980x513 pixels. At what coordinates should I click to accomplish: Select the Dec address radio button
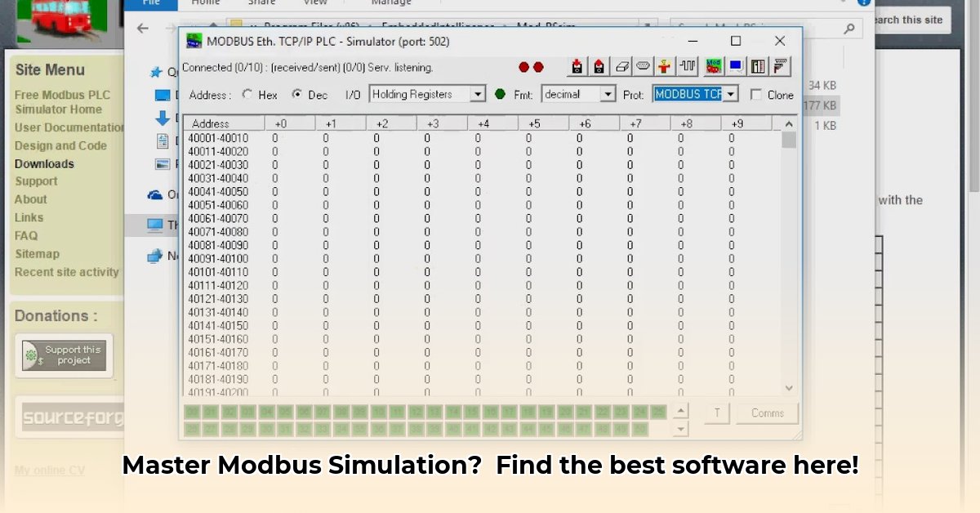(x=297, y=95)
